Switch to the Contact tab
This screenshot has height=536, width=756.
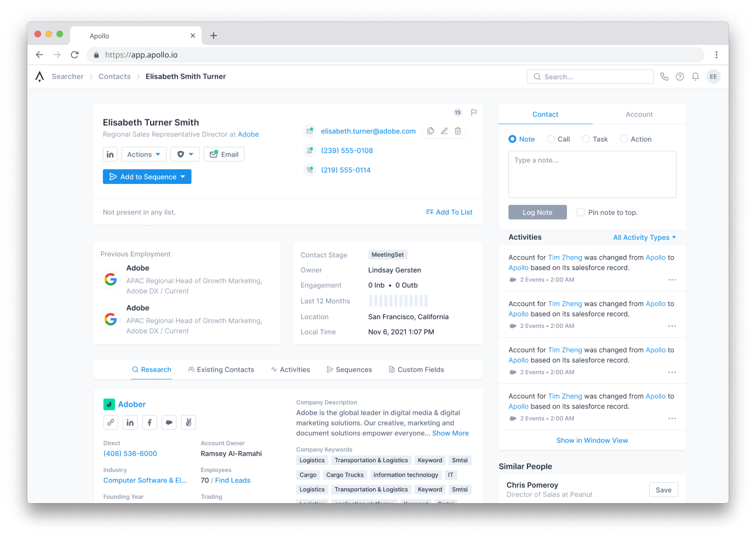(545, 114)
